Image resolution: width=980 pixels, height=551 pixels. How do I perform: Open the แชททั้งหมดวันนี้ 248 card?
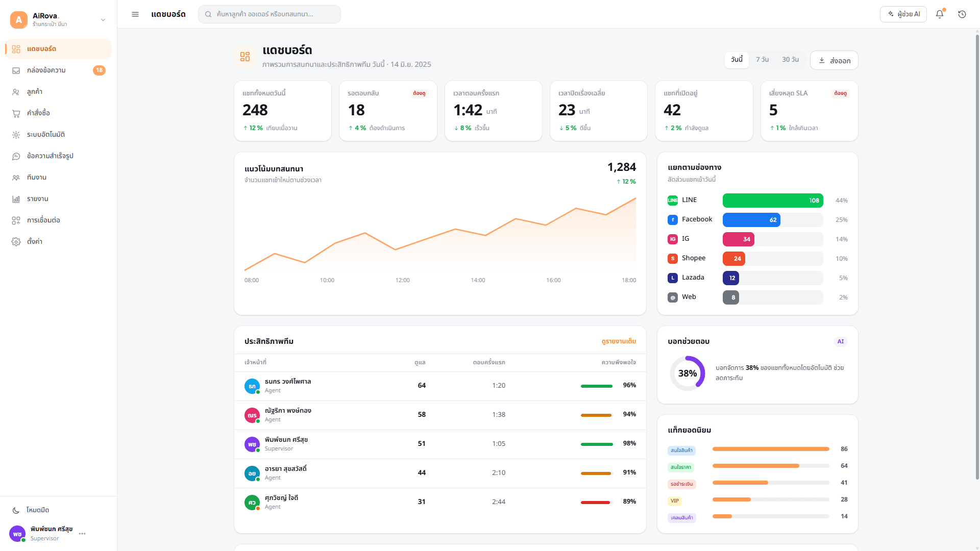[x=283, y=111]
